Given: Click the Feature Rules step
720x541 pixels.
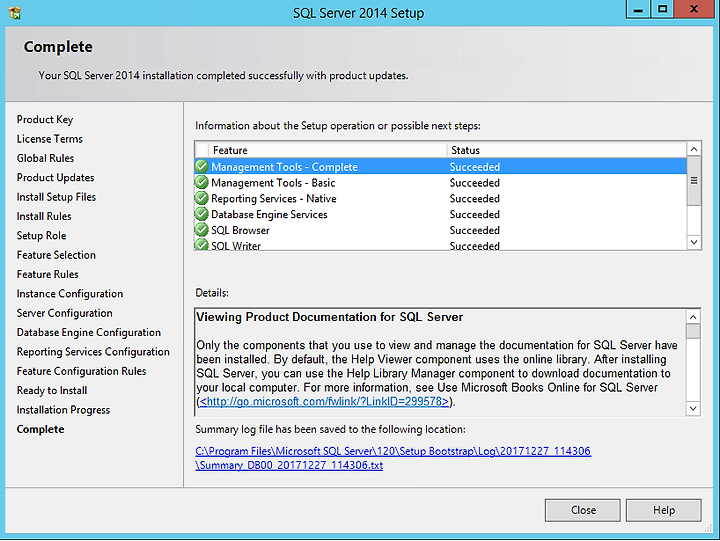Looking at the screenshot, I should [x=47, y=274].
